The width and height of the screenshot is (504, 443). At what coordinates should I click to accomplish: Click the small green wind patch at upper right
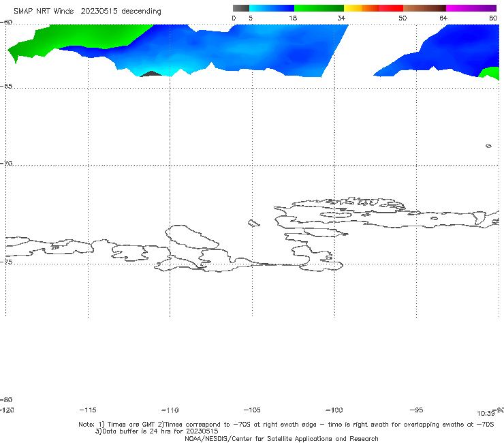490,72
